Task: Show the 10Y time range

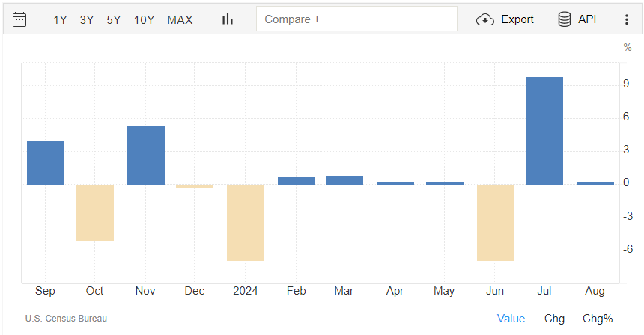Action: click(145, 20)
